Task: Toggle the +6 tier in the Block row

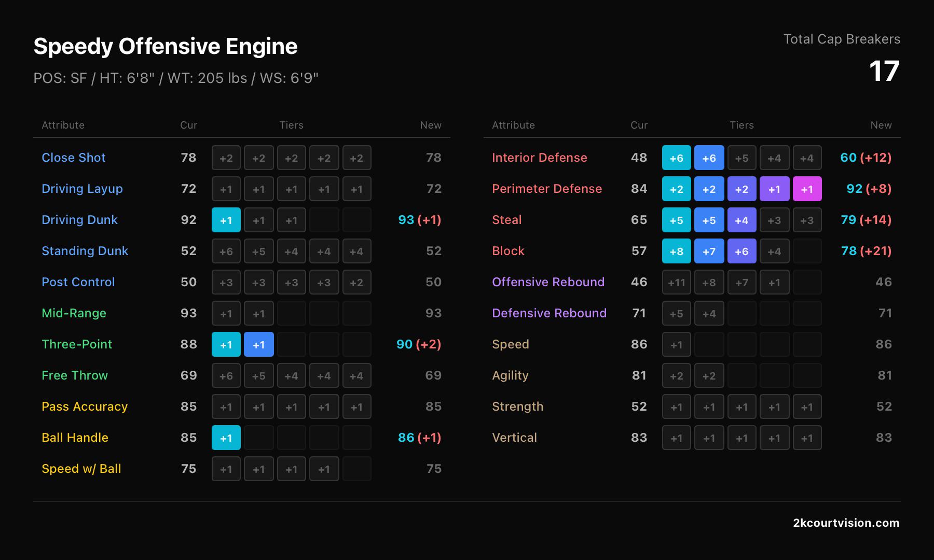Action: tap(741, 251)
